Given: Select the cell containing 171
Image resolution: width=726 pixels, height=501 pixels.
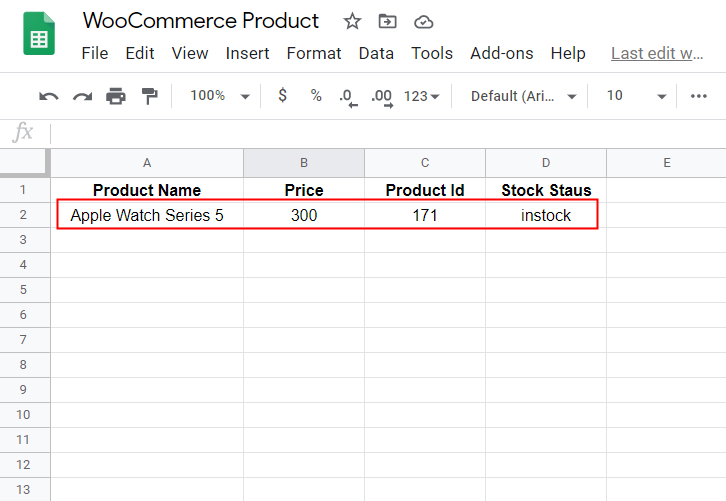Looking at the screenshot, I should tap(425, 215).
